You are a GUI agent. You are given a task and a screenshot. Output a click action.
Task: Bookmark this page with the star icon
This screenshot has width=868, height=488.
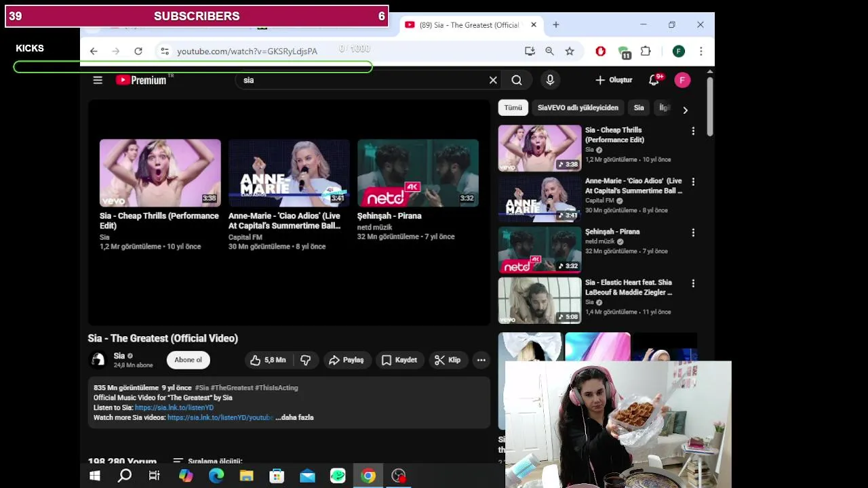570,52
